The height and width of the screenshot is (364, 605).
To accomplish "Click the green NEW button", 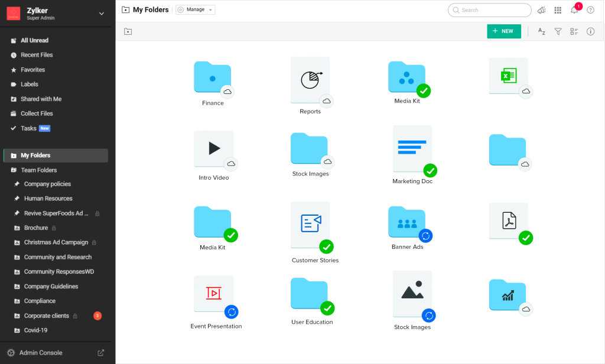I will (503, 31).
